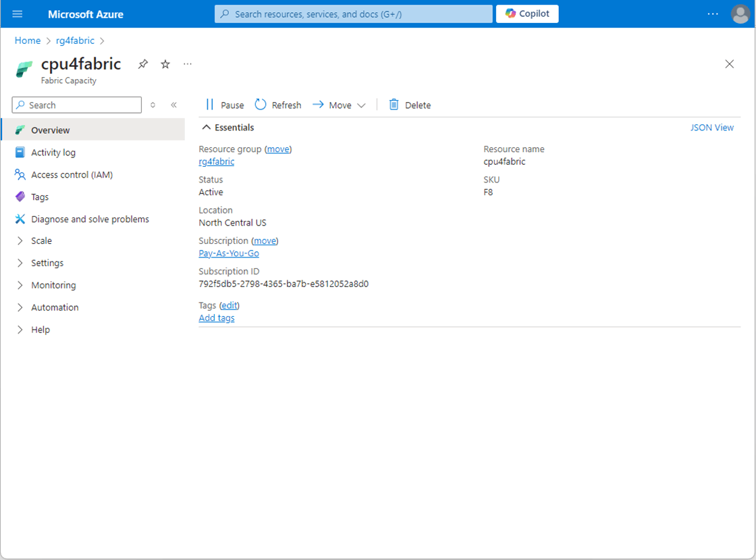Mark cpu4fabric as a favorite with star
Image resolution: width=756 pixels, height=560 pixels.
coord(165,64)
